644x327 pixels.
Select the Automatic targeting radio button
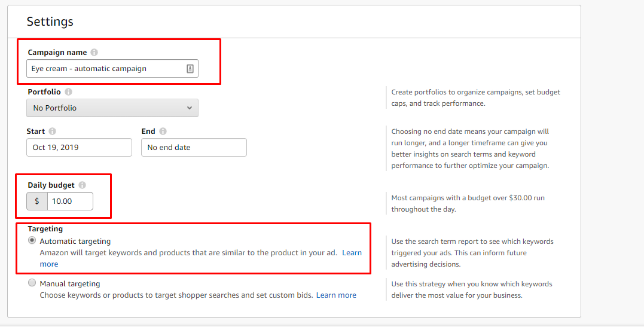pos(32,241)
